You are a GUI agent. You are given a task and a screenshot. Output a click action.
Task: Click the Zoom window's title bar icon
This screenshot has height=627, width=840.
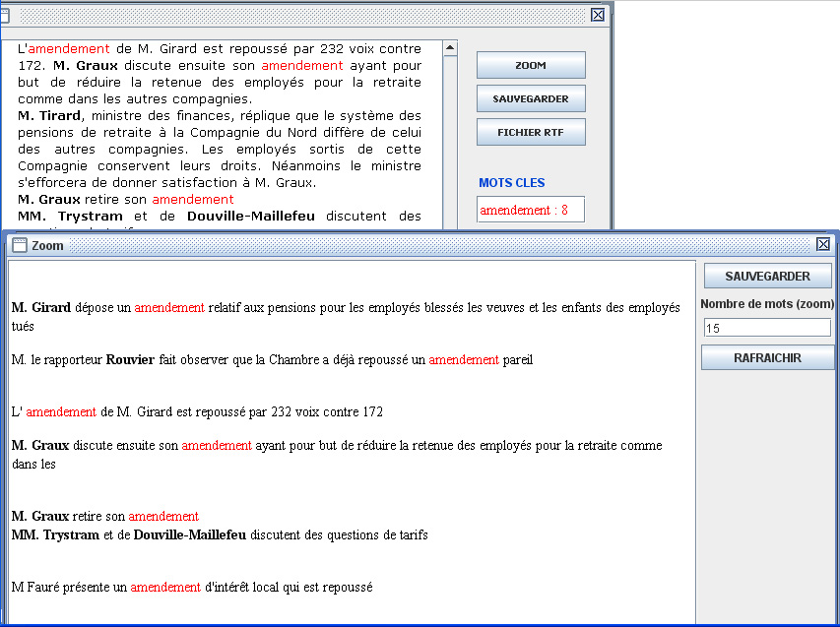click(x=19, y=245)
